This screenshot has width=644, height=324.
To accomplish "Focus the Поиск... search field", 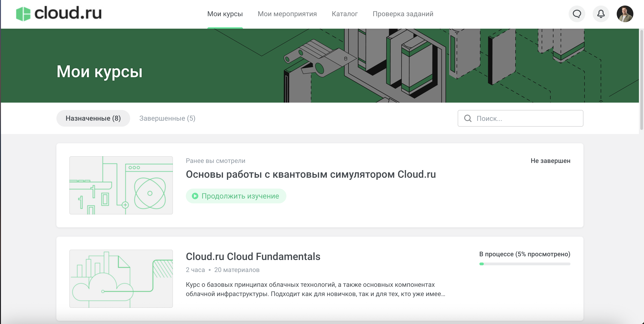I will (x=521, y=118).
